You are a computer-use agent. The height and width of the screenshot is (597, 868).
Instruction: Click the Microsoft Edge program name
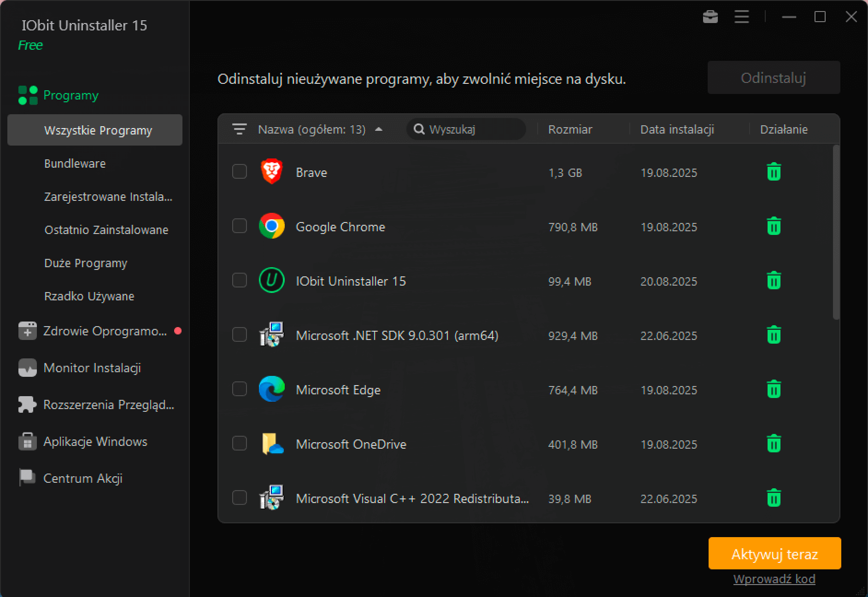pos(338,390)
